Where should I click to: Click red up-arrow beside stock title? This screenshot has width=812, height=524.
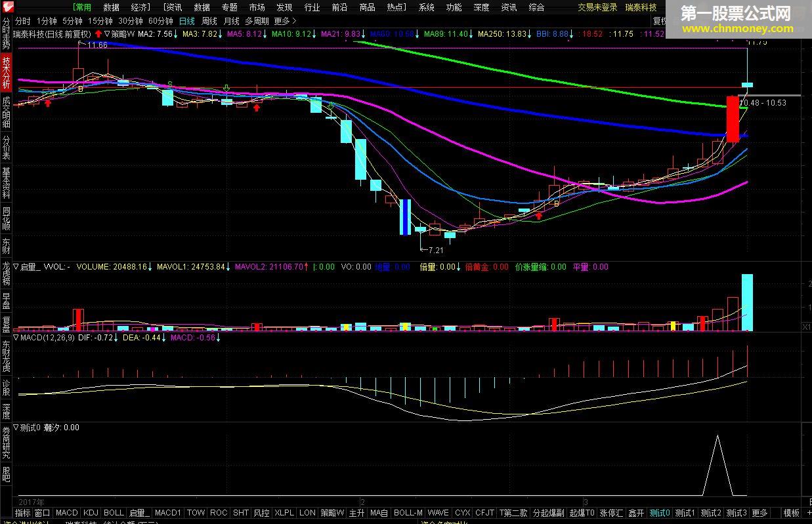98,33
